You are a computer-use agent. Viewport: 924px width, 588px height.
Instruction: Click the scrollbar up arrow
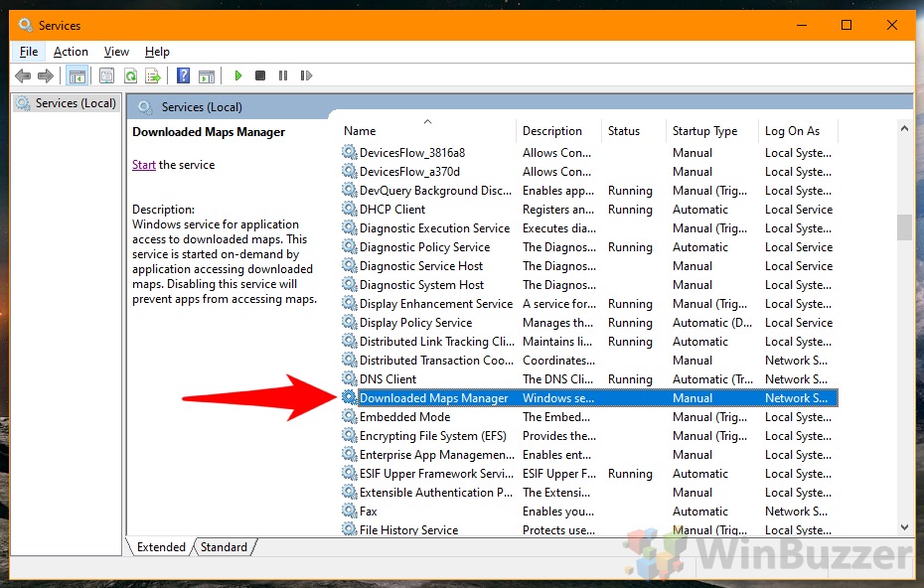click(x=904, y=128)
